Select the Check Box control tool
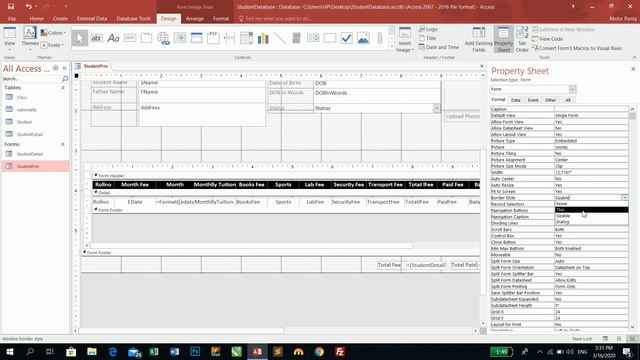640x360 pixels. pyautogui.click(x=347, y=38)
